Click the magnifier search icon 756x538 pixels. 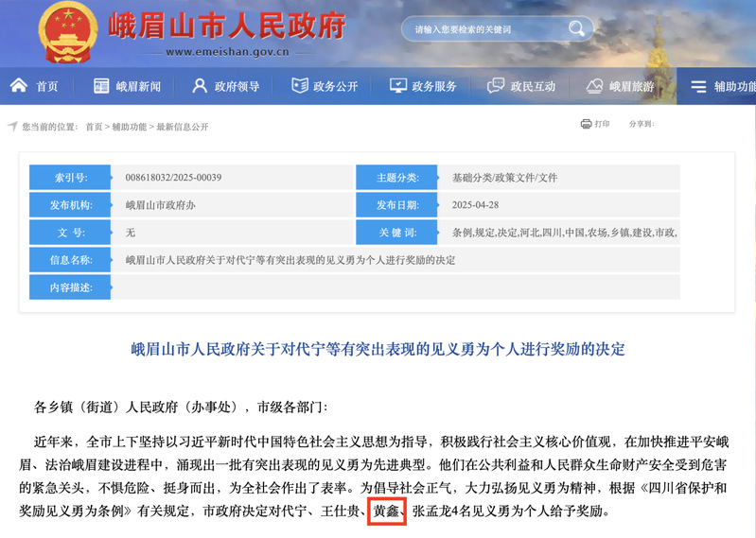576,28
